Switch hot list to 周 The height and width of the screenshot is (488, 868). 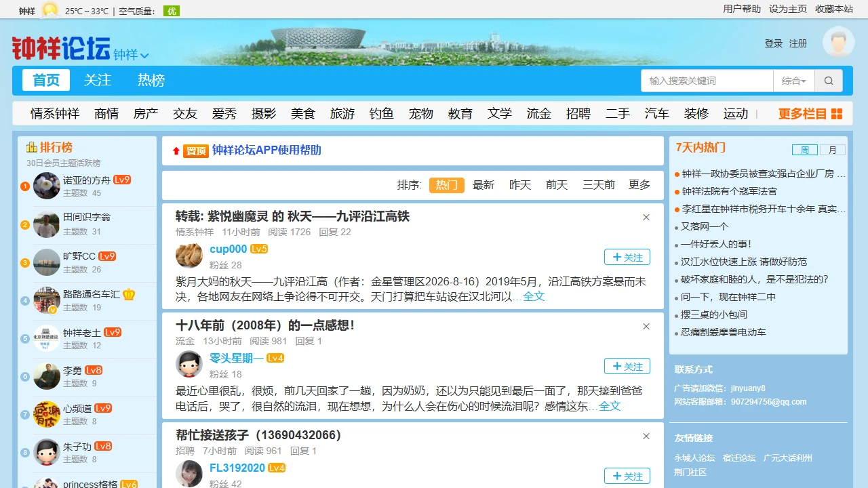coord(805,150)
